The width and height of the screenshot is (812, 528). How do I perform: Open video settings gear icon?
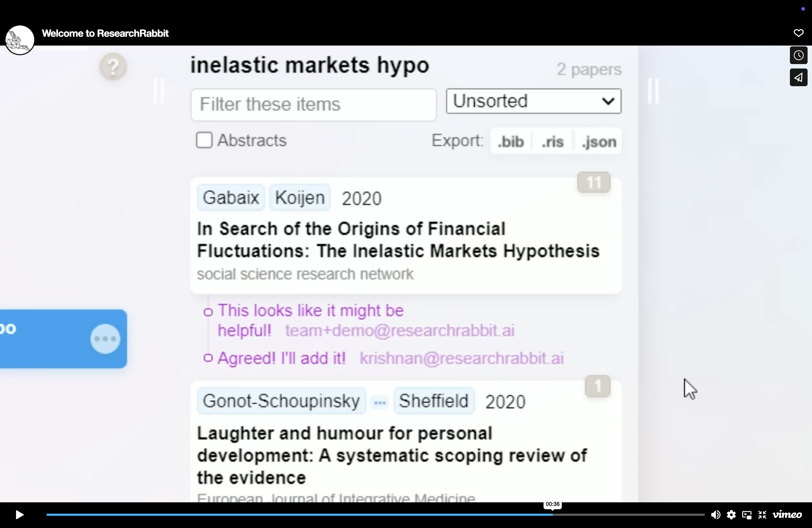click(731, 515)
